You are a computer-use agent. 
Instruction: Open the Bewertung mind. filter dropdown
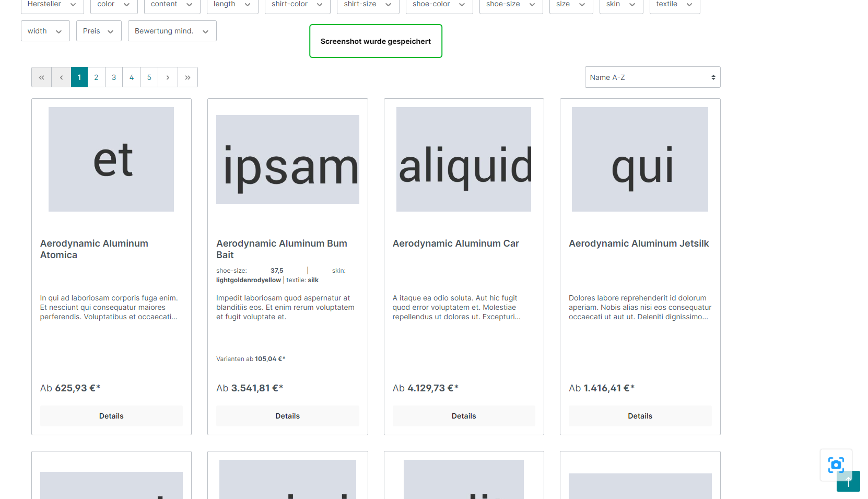tap(172, 31)
